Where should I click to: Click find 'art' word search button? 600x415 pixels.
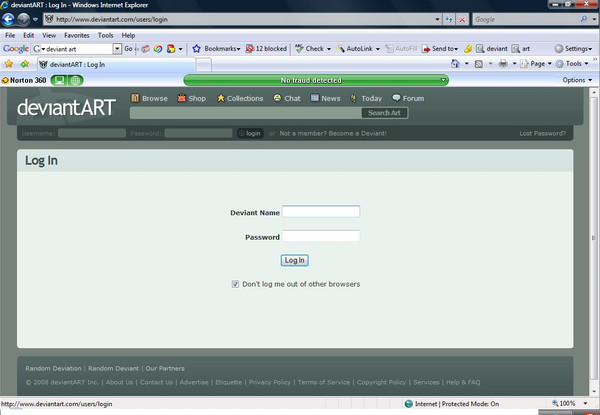[x=521, y=49]
